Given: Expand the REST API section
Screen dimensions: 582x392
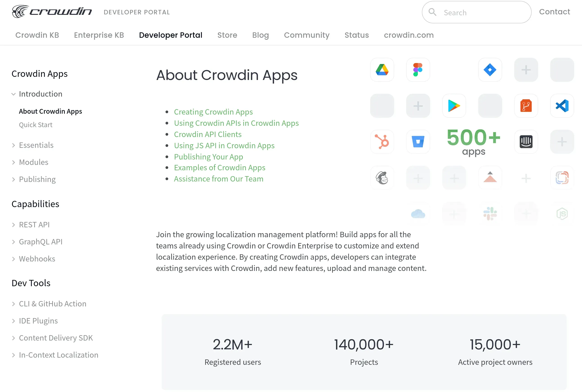Looking at the screenshot, I should click(13, 225).
